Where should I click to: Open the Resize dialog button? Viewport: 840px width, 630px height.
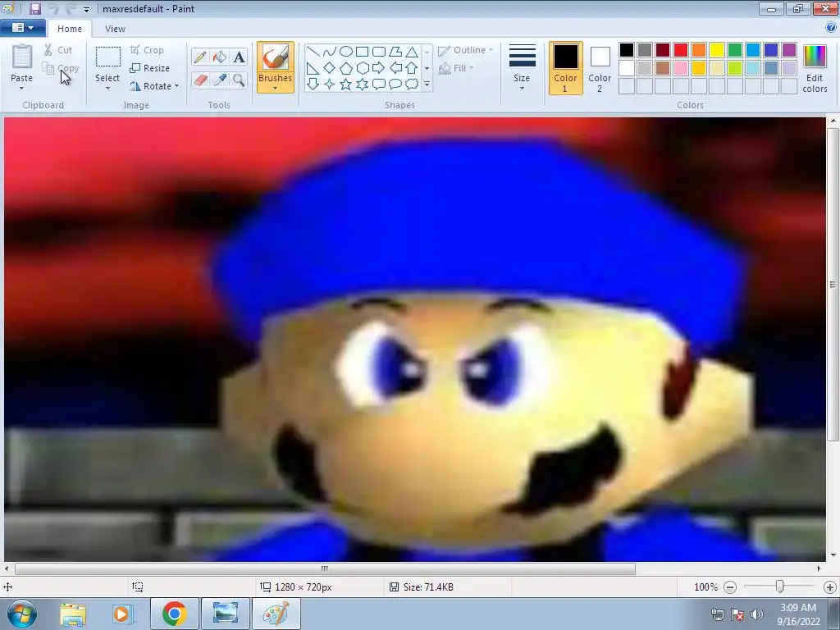coord(150,68)
